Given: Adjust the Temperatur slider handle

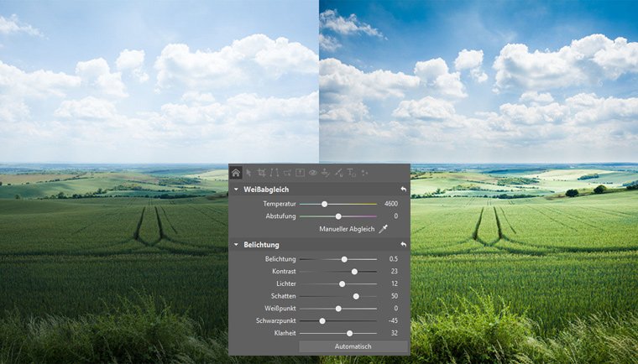Looking at the screenshot, I should (324, 204).
